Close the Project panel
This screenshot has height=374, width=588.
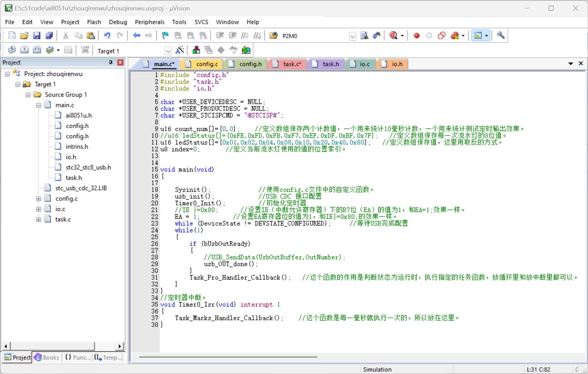(120, 62)
